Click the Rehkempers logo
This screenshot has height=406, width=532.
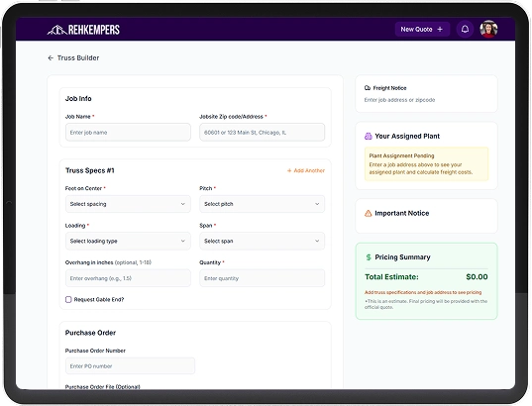[83, 30]
